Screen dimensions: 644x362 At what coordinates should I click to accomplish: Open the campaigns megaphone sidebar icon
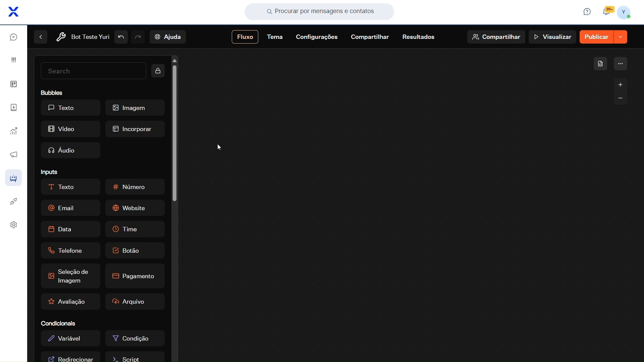13,155
